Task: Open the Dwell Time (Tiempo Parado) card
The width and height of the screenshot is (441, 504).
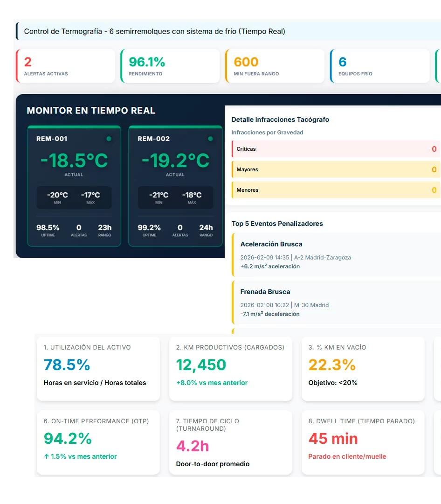Action: [x=363, y=442]
